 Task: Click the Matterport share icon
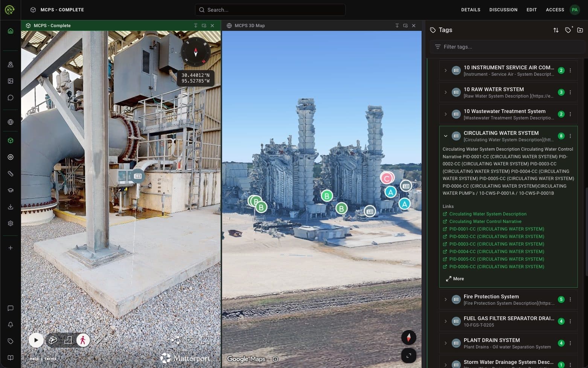(175, 340)
